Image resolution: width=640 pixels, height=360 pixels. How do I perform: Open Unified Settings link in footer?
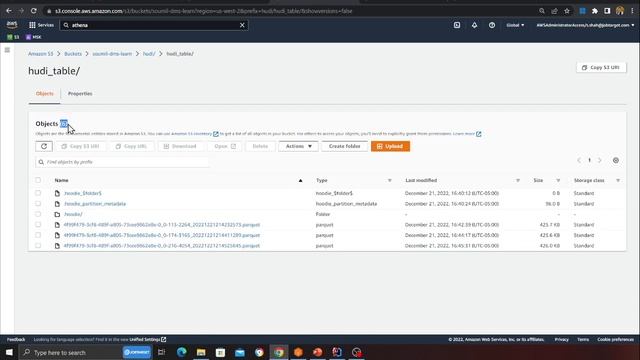[147, 340]
